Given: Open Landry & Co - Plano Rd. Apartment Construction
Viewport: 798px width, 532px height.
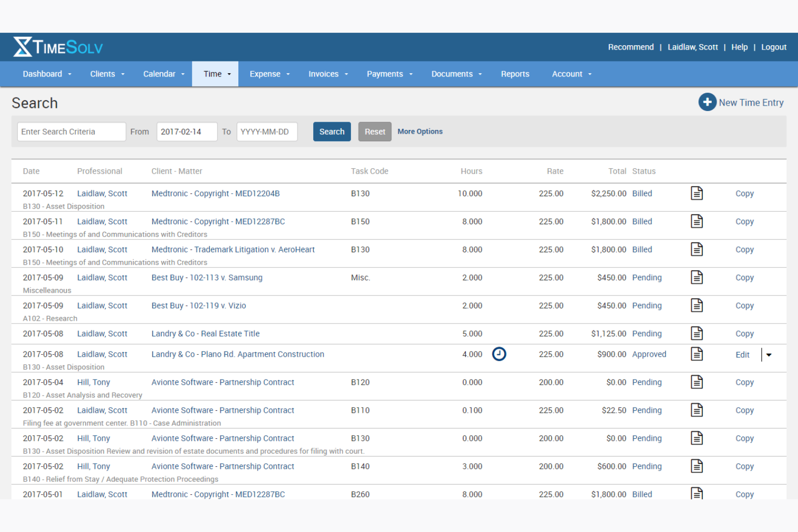Looking at the screenshot, I should 238,354.
